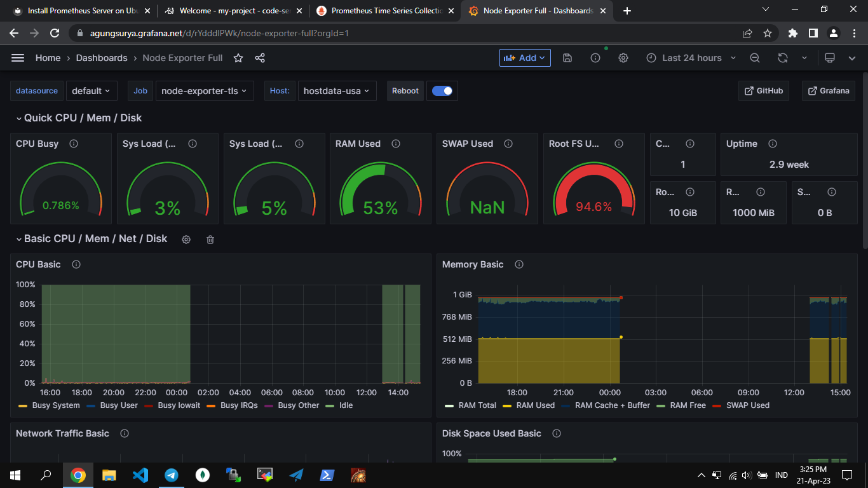Open dashboard settings gear icon
Screen dimensions: 868x488
[623, 58]
